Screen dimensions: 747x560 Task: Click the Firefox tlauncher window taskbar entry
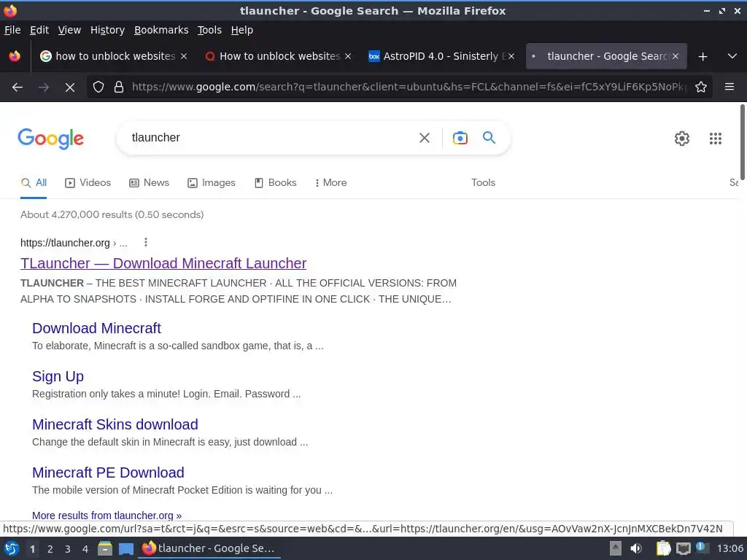click(x=209, y=548)
